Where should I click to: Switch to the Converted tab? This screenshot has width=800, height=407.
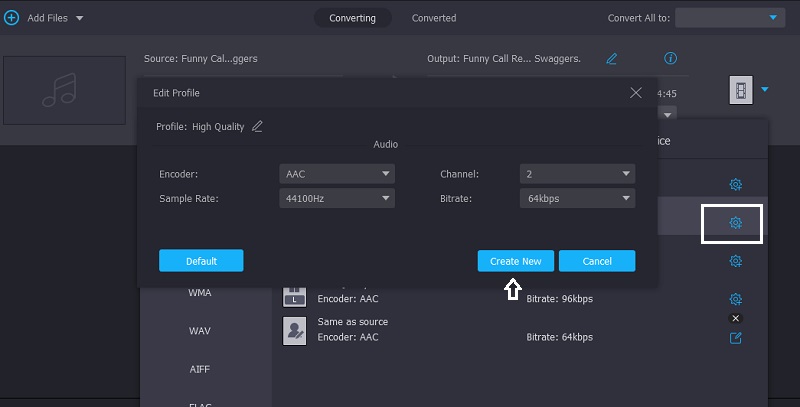[x=433, y=18]
